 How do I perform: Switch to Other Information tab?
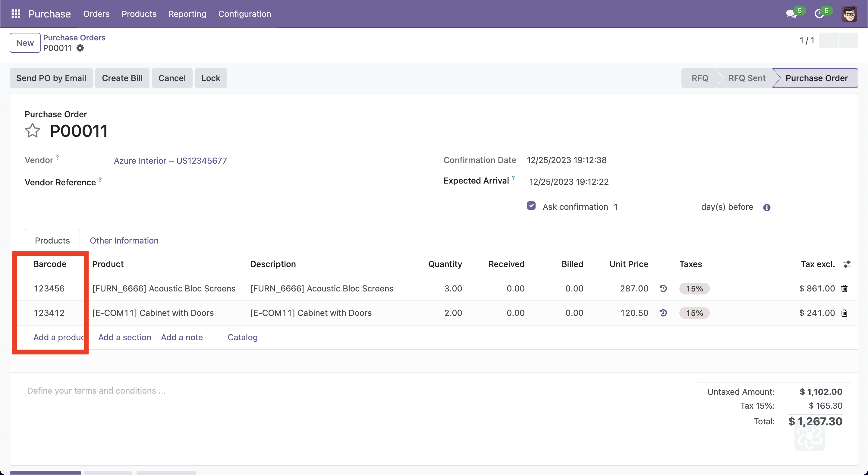pyautogui.click(x=124, y=241)
